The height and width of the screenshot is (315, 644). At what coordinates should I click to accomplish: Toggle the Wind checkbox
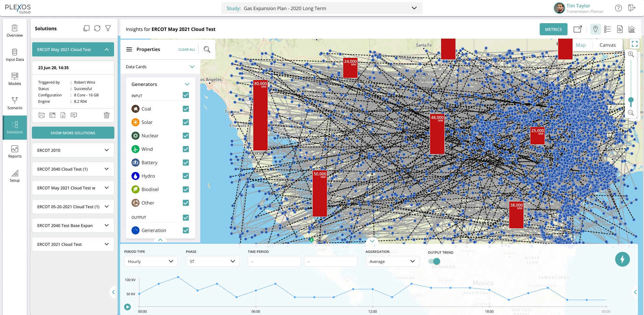(x=186, y=149)
